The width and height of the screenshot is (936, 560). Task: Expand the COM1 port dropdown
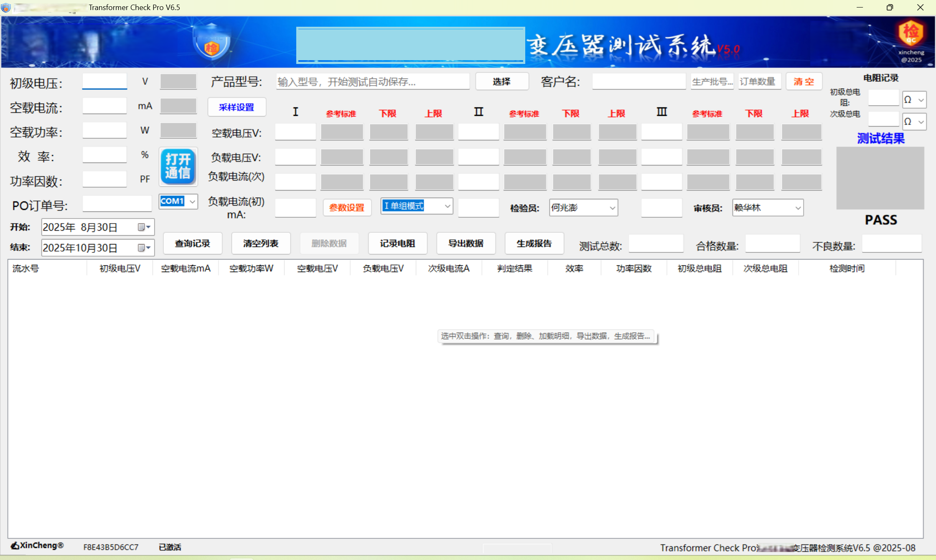[x=192, y=201]
